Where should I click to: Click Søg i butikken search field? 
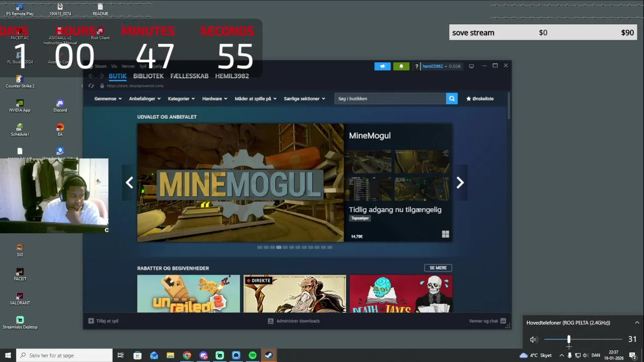coord(390,99)
